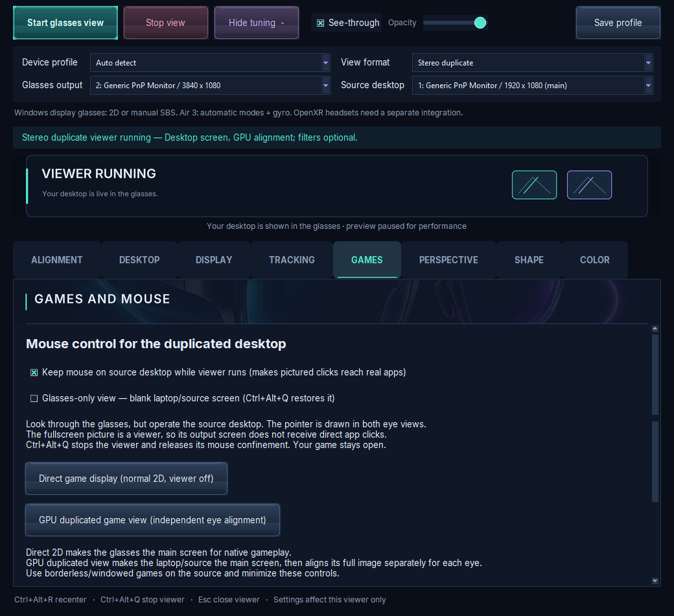Click 'Esc close viewer' hint text
Viewport: 674px width, 616px height.
[x=229, y=600]
